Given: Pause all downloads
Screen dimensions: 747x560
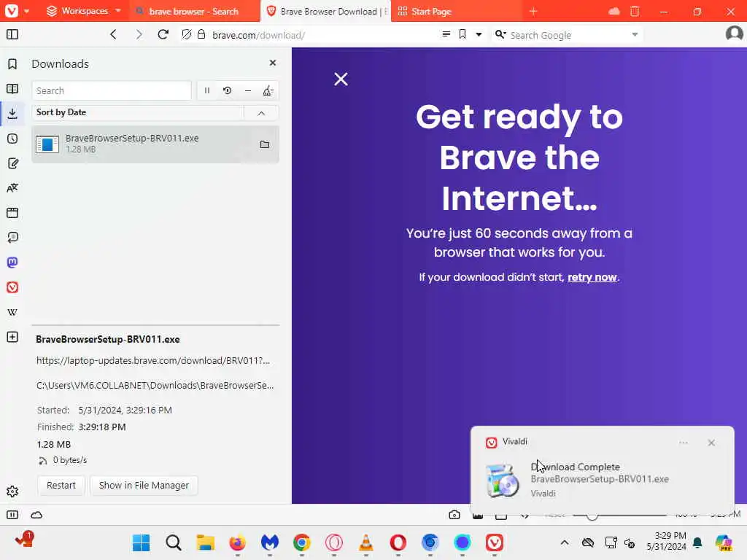Looking at the screenshot, I should (206, 90).
